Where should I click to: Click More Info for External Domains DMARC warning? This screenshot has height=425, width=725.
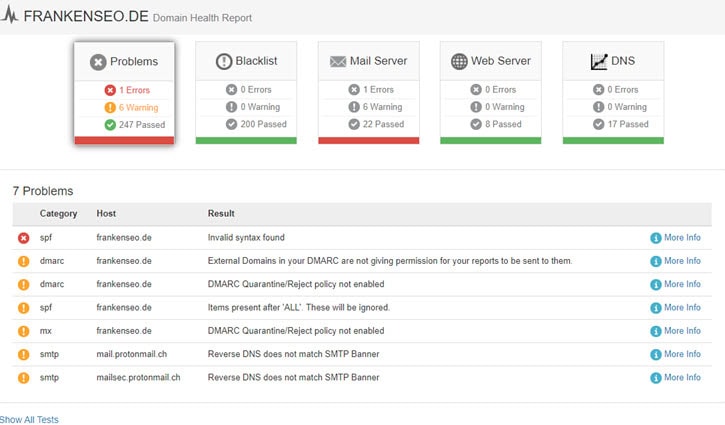(681, 261)
